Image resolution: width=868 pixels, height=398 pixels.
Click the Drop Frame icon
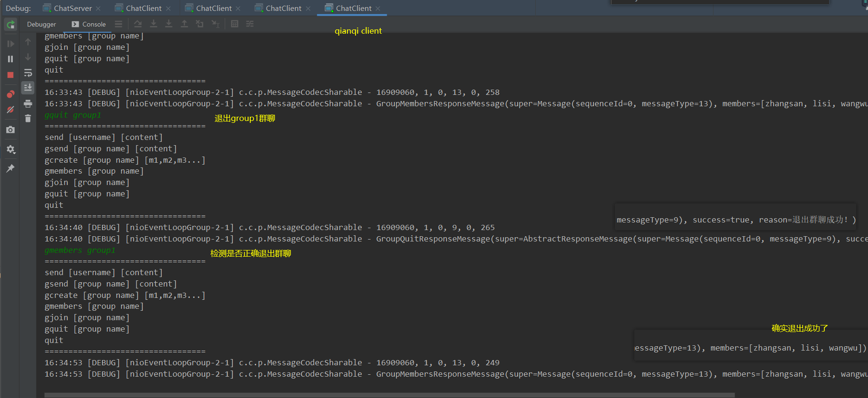(x=200, y=24)
